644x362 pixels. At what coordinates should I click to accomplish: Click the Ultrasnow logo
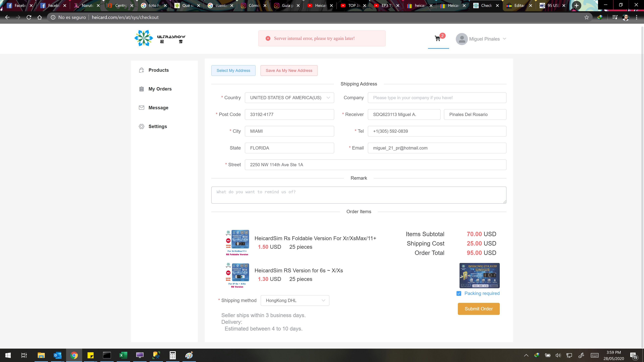[x=160, y=38]
